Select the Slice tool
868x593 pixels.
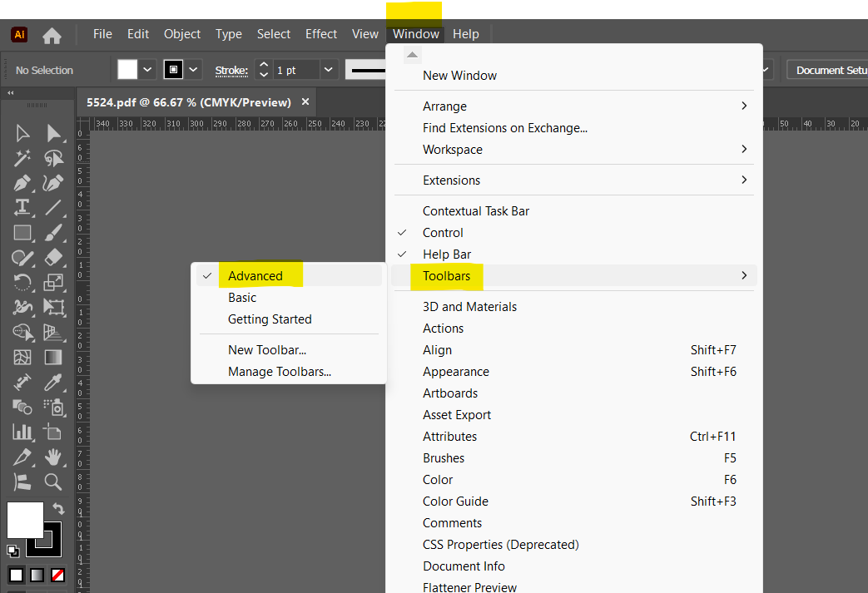pyautogui.click(x=22, y=457)
